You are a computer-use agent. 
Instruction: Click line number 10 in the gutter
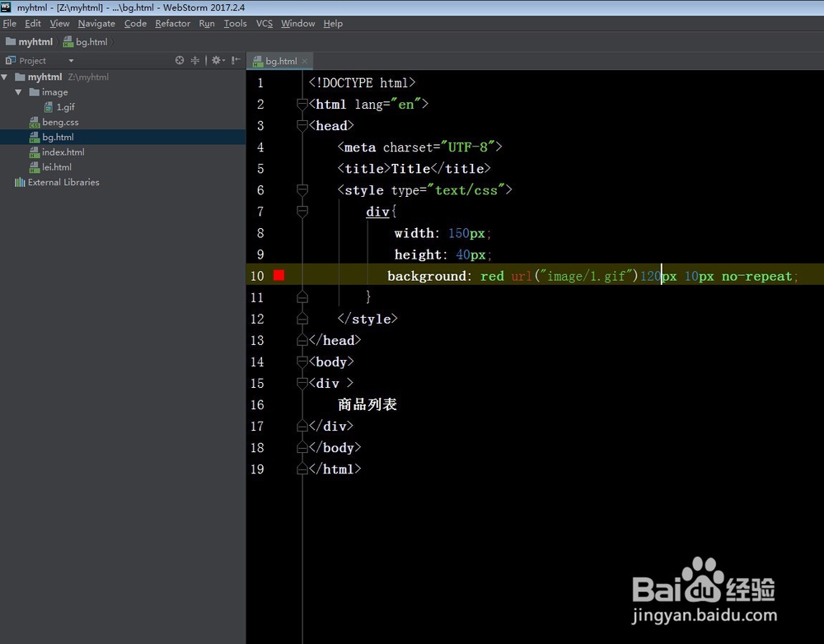click(257, 276)
